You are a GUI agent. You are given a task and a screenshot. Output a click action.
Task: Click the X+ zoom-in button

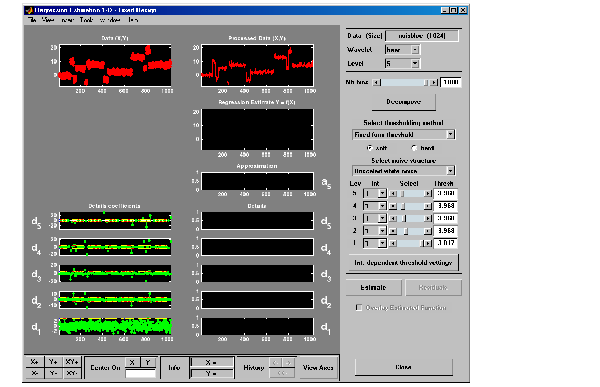click(x=34, y=362)
